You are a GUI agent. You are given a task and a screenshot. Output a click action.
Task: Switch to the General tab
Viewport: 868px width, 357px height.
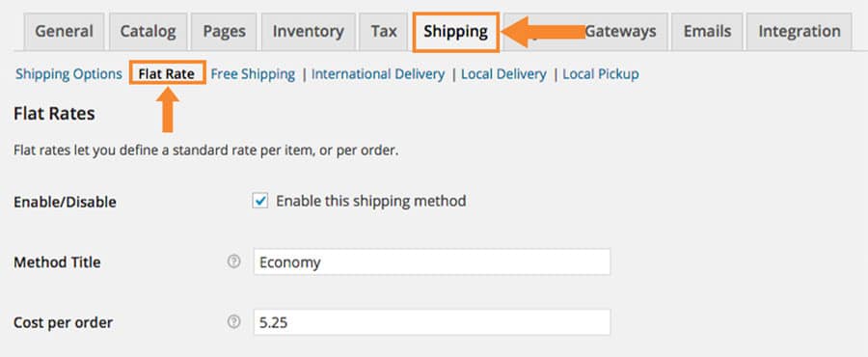pos(65,32)
